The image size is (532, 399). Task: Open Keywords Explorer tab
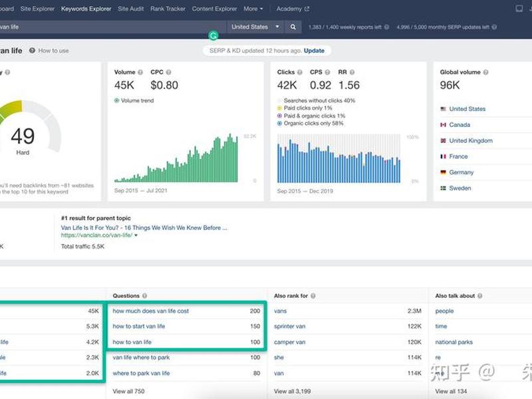[86, 9]
